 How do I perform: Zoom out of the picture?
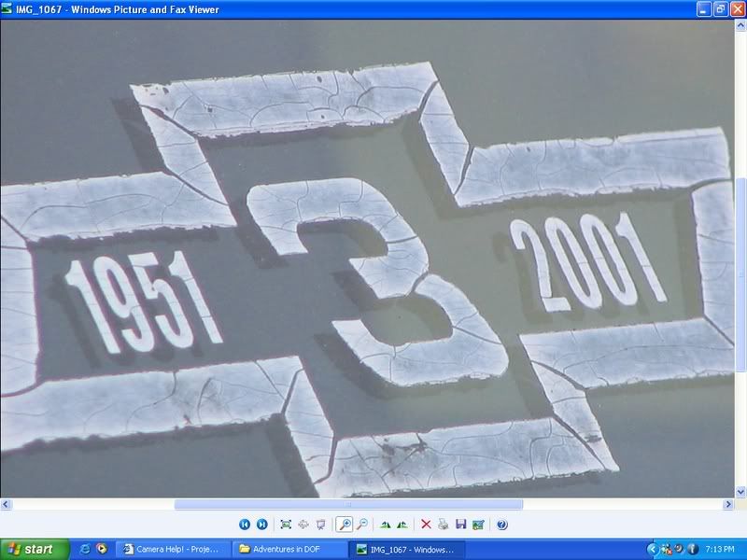click(x=361, y=525)
